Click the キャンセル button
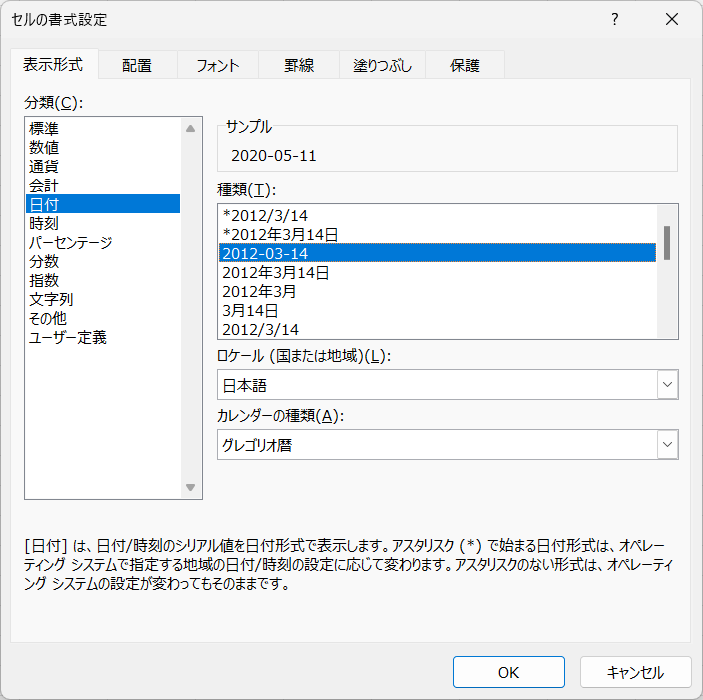 click(635, 672)
